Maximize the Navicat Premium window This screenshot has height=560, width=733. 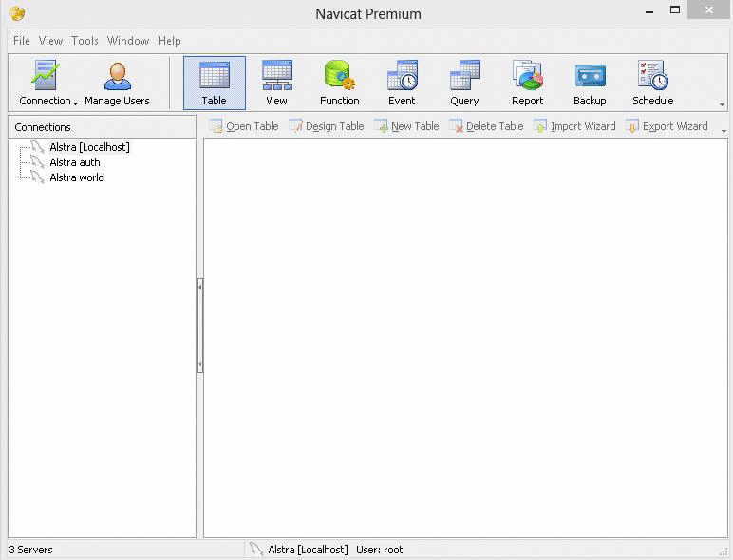pyautogui.click(x=675, y=10)
